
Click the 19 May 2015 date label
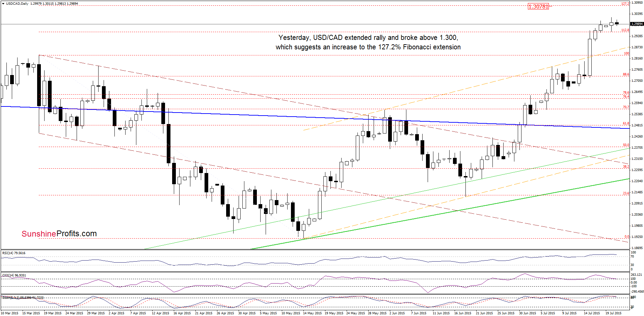click(x=333, y=313)
